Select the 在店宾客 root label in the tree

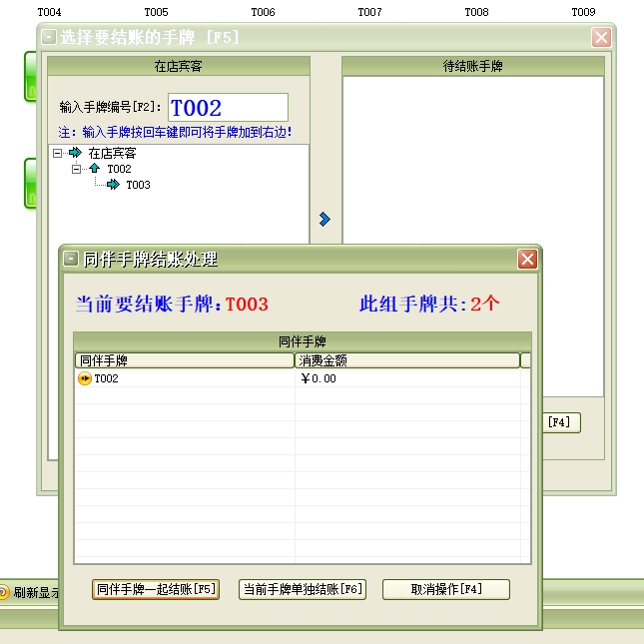tap(112, 153)
